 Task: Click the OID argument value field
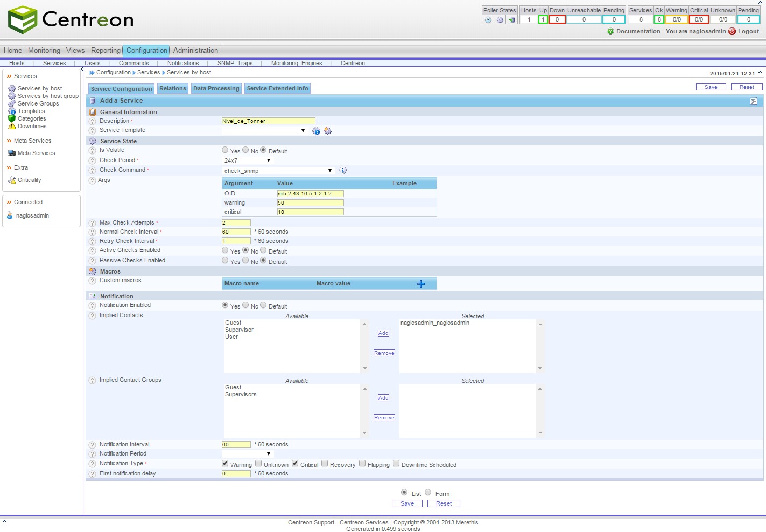[310, 194]
